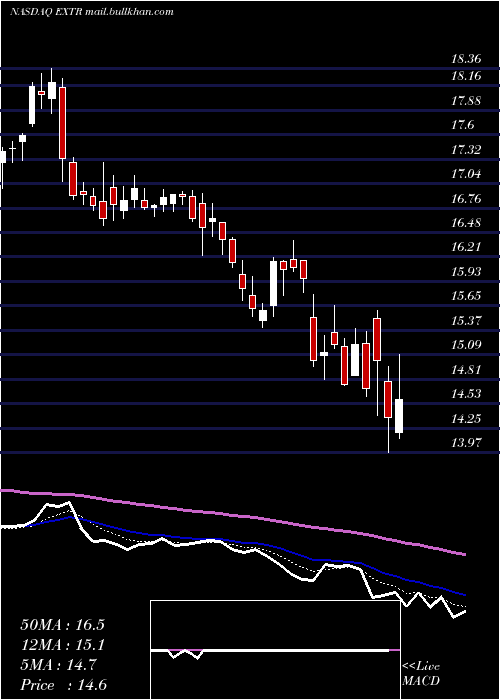Screen dimensions: 500x700
Task: Click the 18.16 price axis label
Action: coord(466,76)
